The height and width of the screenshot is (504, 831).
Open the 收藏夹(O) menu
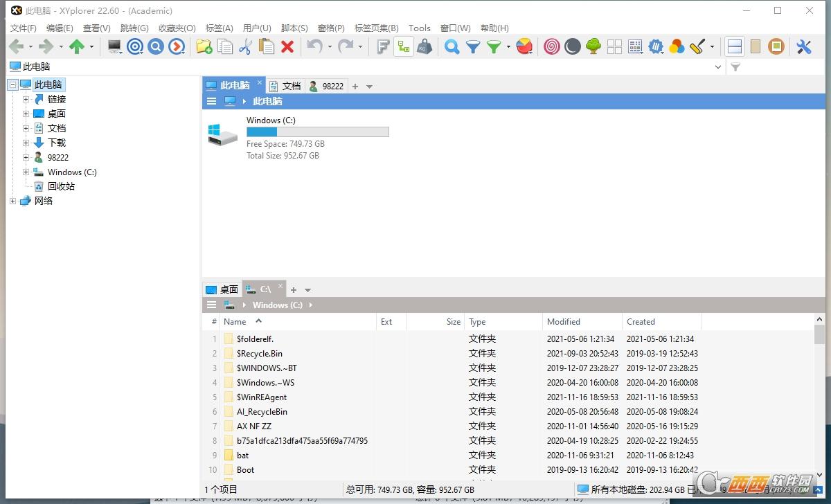point(177,28)
